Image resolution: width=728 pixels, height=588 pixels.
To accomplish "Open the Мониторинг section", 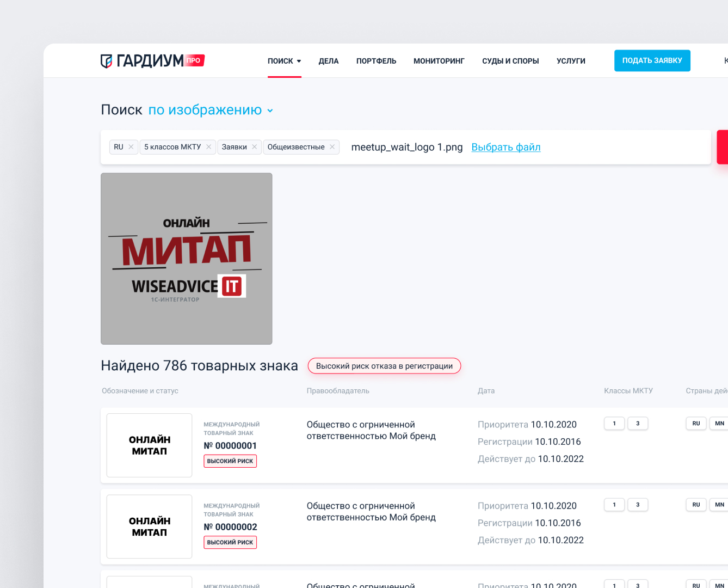I will [x=439, y=61].
